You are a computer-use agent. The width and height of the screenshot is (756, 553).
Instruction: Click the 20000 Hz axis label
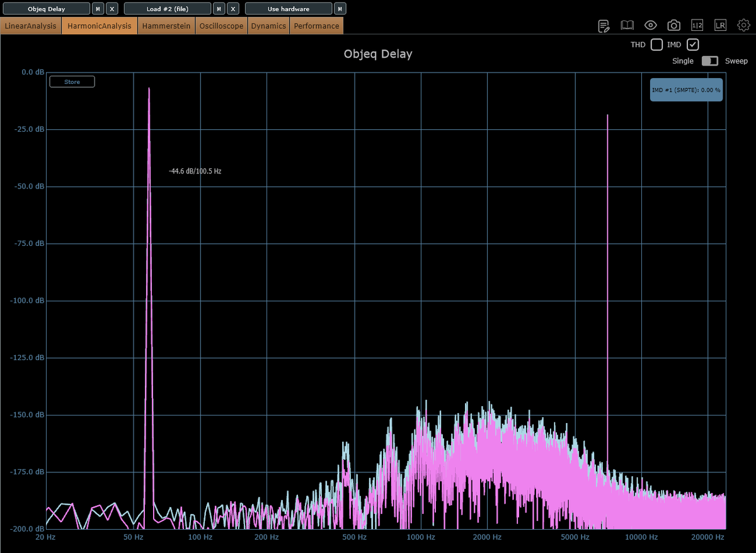point(707,537)
